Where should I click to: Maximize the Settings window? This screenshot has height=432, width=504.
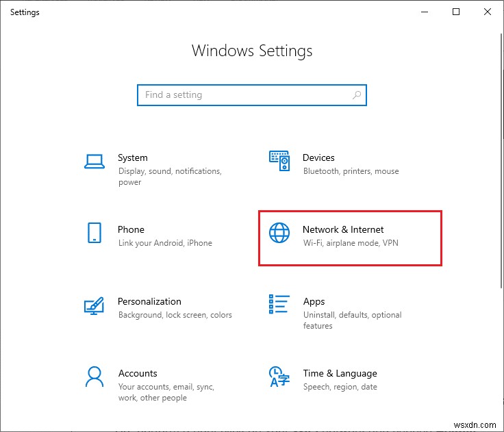coord(456,12)
